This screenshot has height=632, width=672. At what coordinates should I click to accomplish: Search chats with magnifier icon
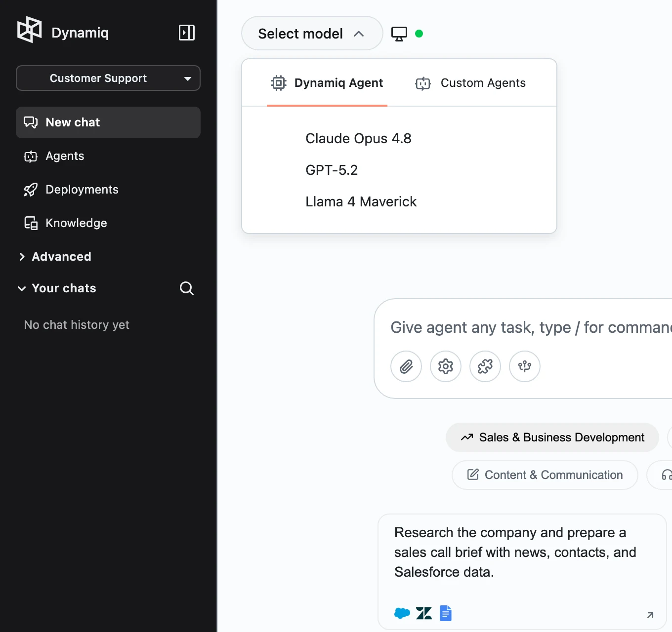[187, 288]
